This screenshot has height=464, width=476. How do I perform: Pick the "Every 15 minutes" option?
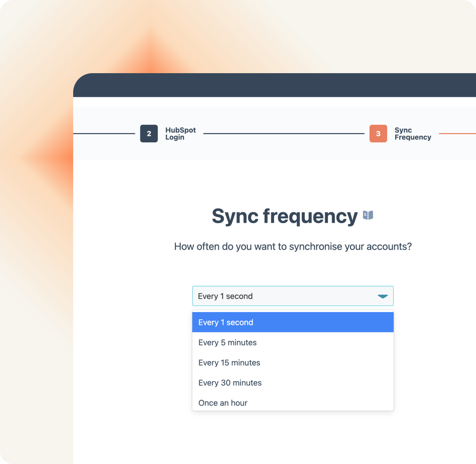point(229,363)
